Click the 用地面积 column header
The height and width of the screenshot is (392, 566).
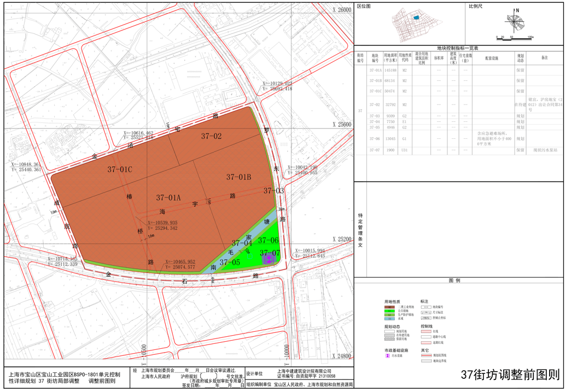tap(390, 57)
